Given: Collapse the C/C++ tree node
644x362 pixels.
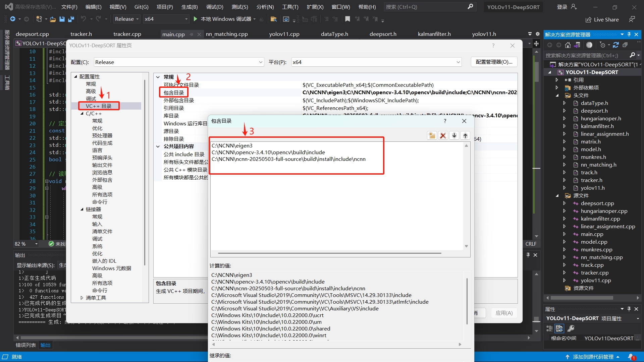Looking at the screenshot, I should (82, 114).
